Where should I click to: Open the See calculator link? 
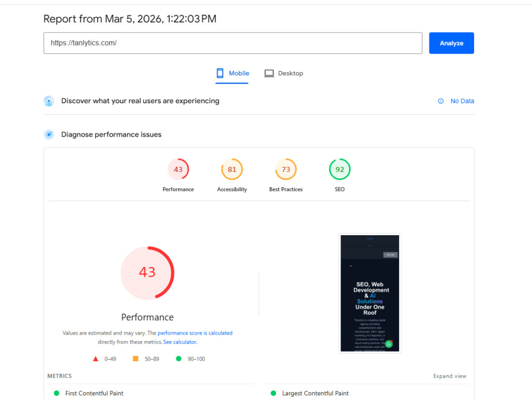[180, 342]
